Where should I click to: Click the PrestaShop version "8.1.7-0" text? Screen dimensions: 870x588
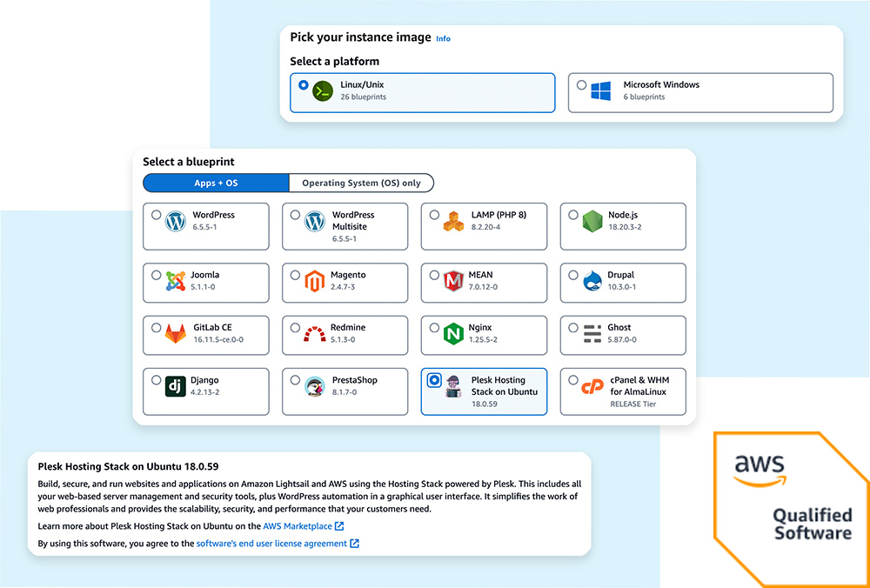coord(344,392)
